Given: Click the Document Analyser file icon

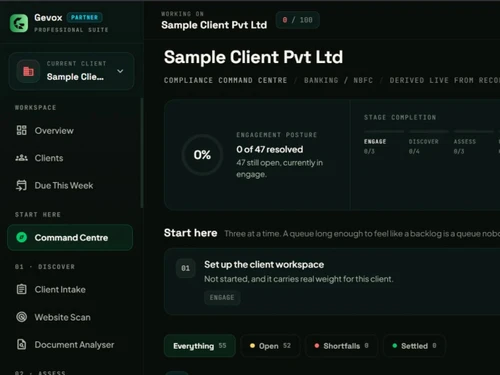Looking at the screenshot, I should pyautogui.click(x=21, y=344).
